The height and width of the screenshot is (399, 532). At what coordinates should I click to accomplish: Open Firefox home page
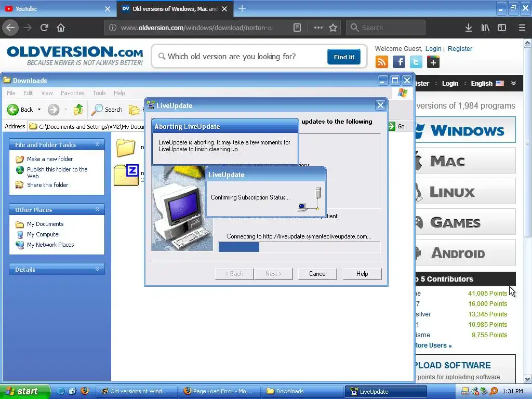61,28
